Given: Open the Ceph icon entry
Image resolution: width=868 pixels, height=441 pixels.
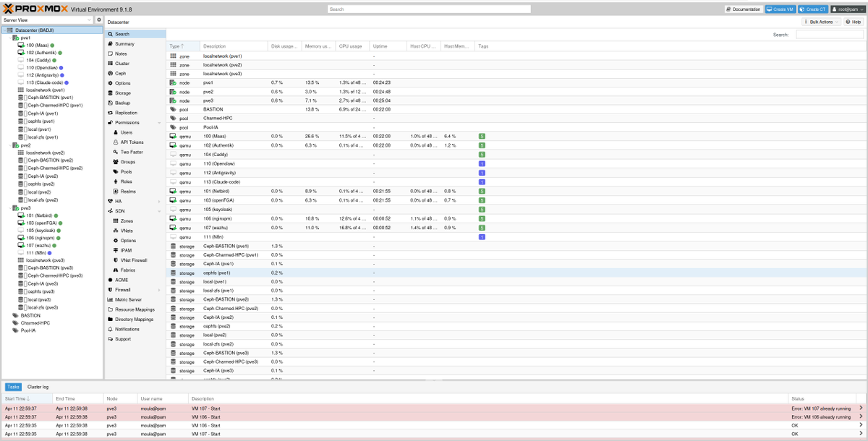Looking at the screenshot, I should pos(110,73).
